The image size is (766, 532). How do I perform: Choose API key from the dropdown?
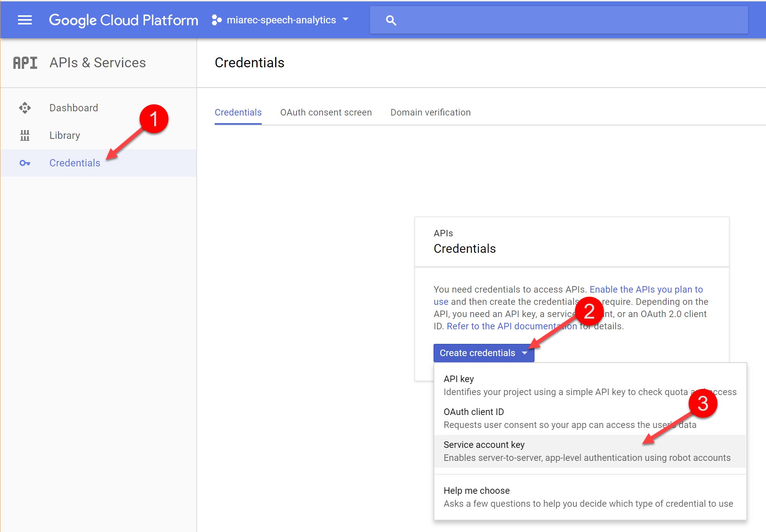click(590, 386)
